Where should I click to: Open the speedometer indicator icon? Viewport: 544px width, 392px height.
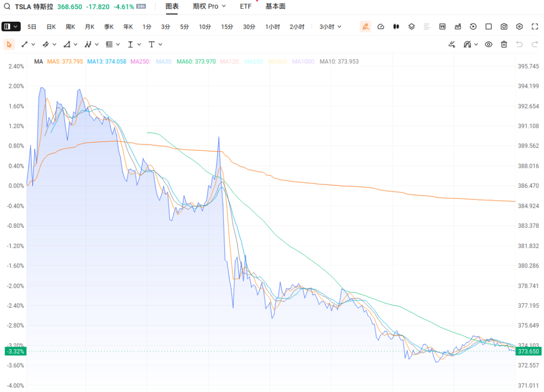(381, 27)
